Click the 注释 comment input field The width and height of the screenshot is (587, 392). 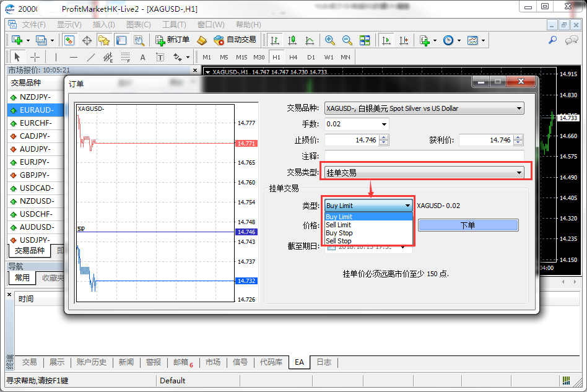(424, 156)
